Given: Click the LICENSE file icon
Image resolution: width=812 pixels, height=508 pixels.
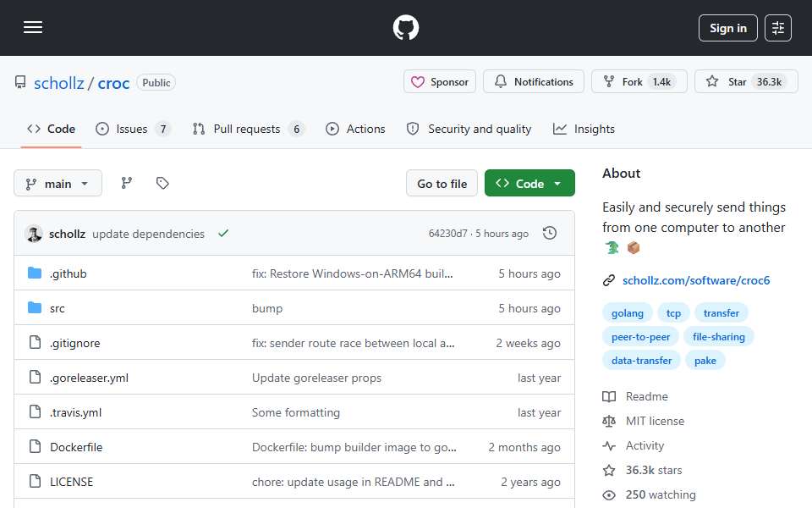Looking at the screenshot, I should coord(35,481).
